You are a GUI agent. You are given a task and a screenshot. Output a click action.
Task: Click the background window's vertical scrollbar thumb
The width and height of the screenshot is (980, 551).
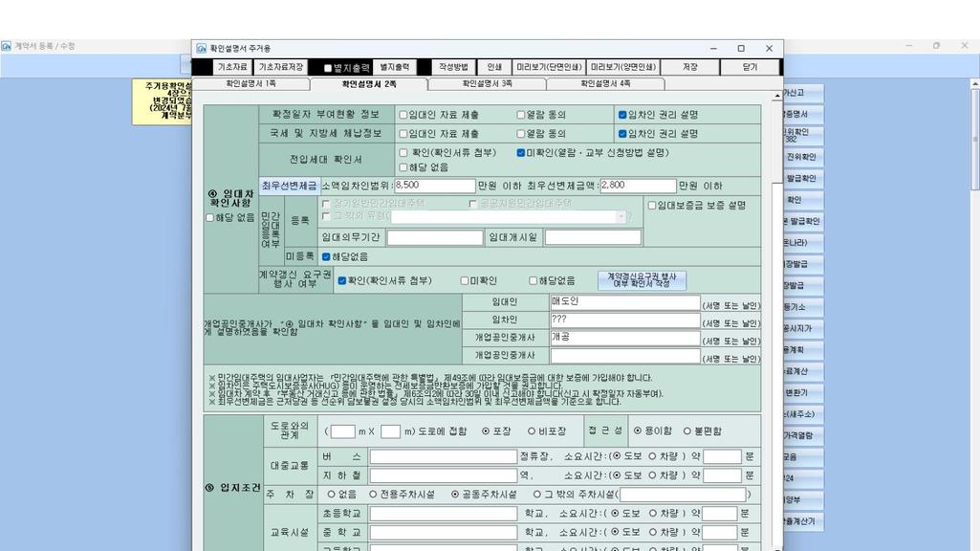pyautogui.click(x=975, y=138)
